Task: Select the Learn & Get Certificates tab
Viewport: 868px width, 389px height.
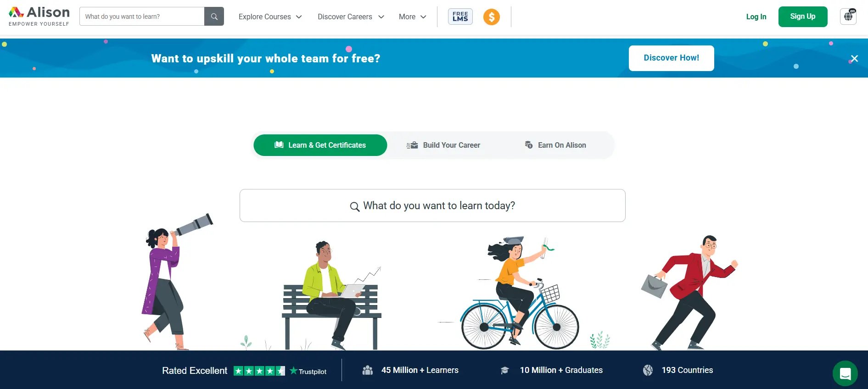Action: (x=320, y=145)
